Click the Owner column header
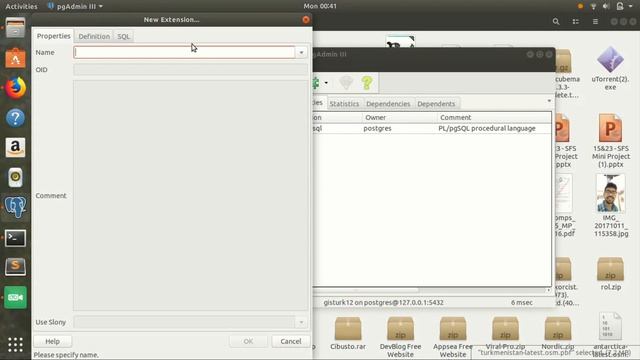The image size is (640, 360). click(399, 118)
